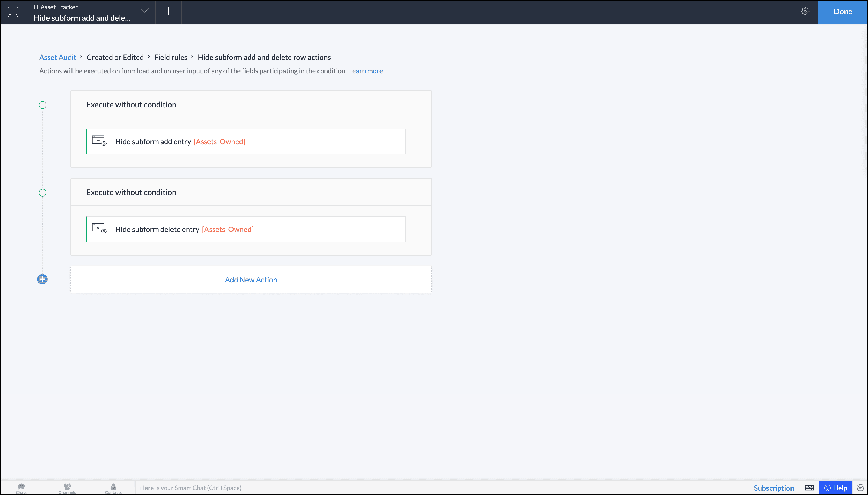
Task: Click Add New Action
Action: tap(251, 280)
